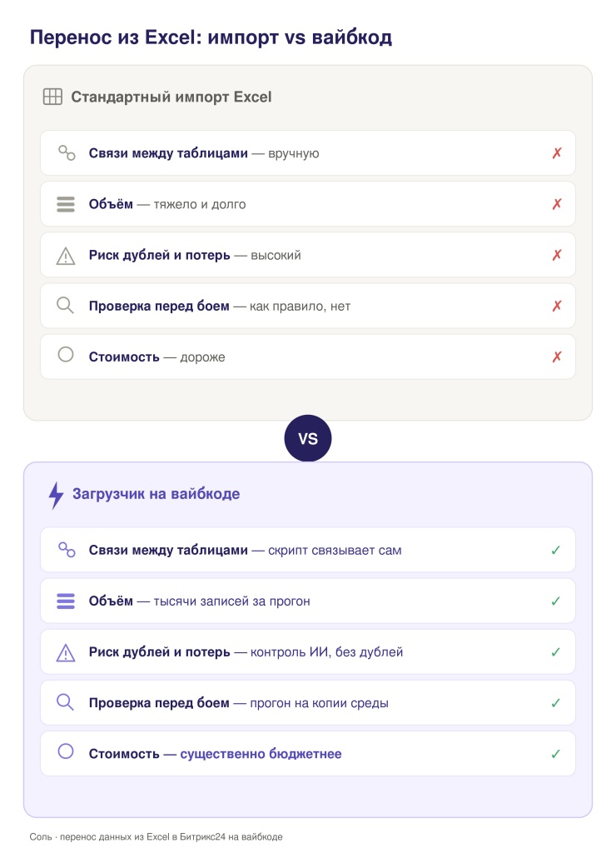Click the magnifier icon next to как правило, нет
The height and width of the screenshot is (853, 616).
point(65,305)
